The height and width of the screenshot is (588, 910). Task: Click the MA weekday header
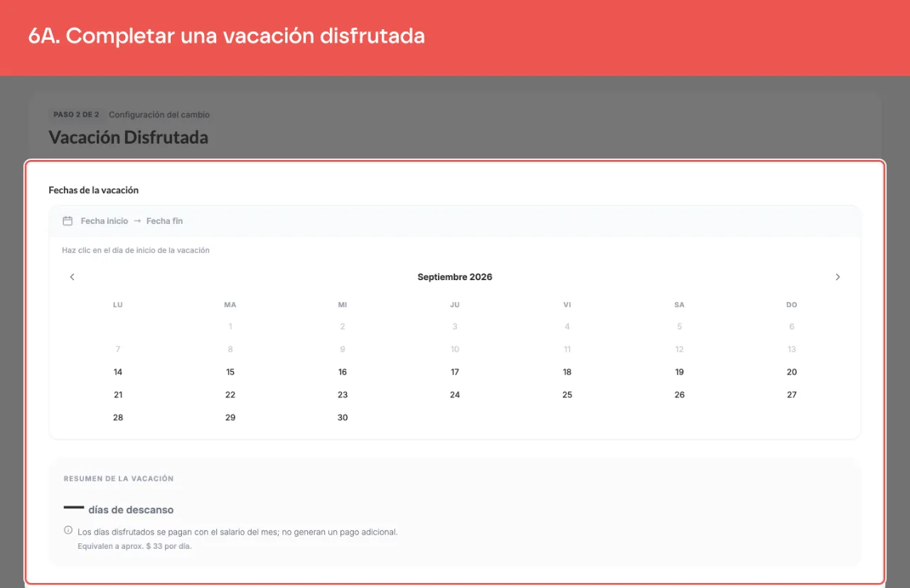click(x=230, y=305)
